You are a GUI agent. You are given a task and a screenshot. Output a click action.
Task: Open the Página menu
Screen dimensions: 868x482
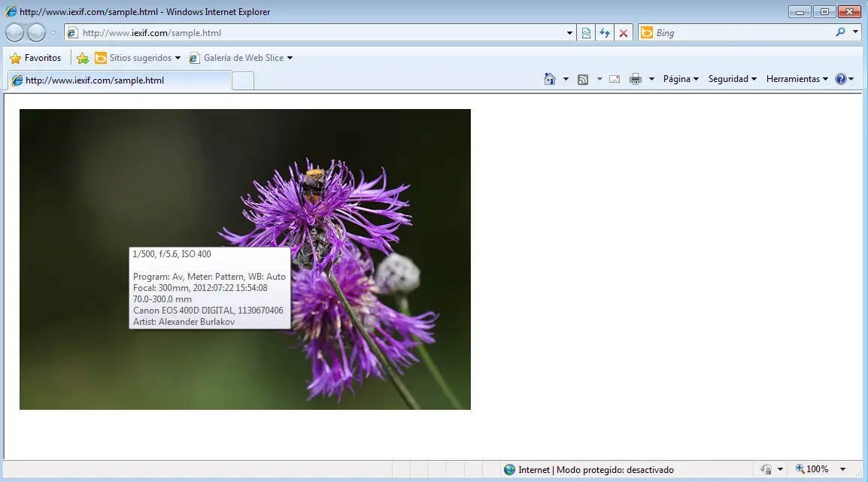click(x=681, y=79)
